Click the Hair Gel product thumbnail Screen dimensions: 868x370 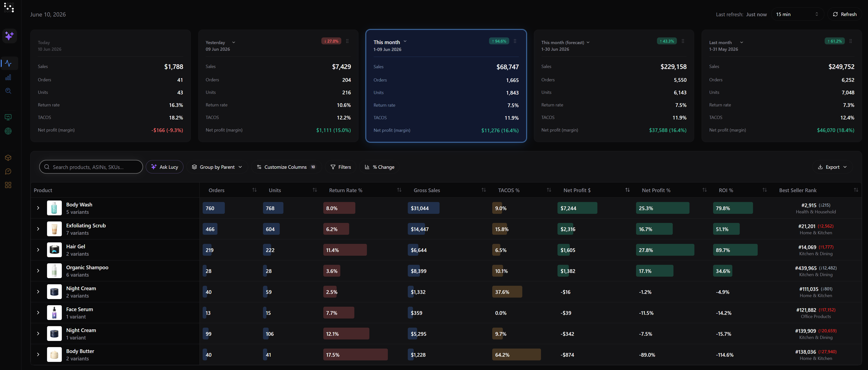[54, 250]
